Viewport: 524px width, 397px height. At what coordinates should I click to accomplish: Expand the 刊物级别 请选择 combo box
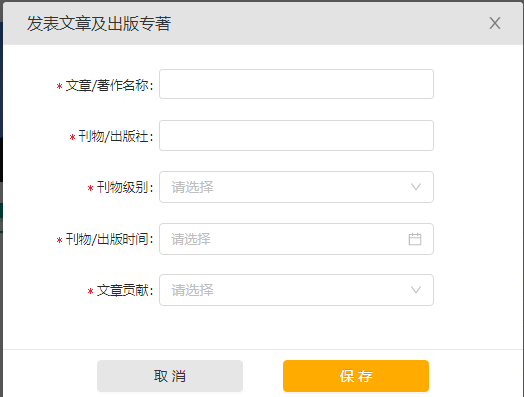[x=296, y=187]
